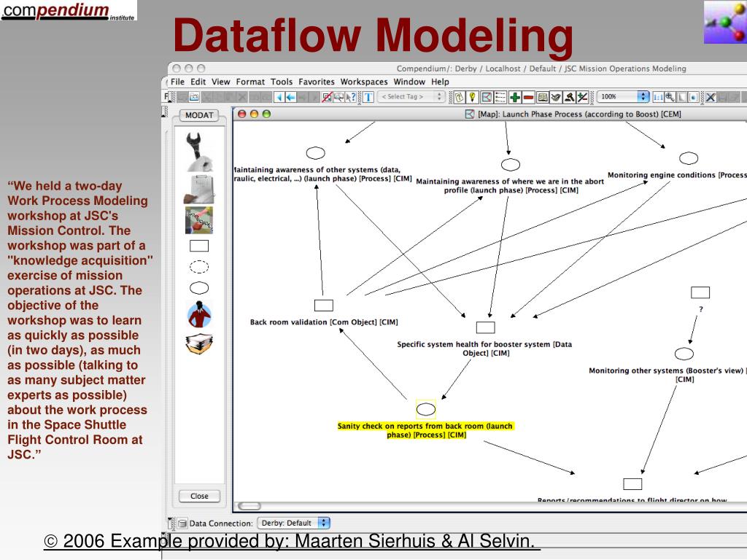Click the blue left arrow toolbar icon
747x560 pixels.
click(x=290, y=97)
